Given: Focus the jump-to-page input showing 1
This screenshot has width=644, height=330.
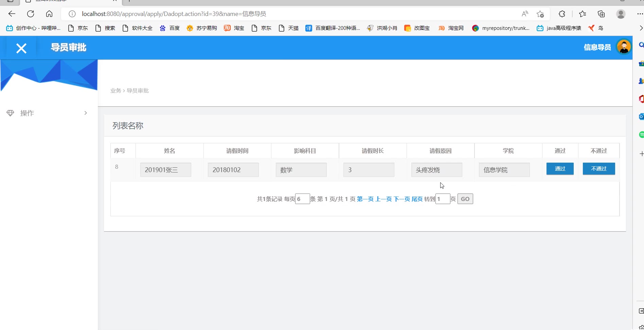Looking at the screenshot, I should (x=443, y=199).
